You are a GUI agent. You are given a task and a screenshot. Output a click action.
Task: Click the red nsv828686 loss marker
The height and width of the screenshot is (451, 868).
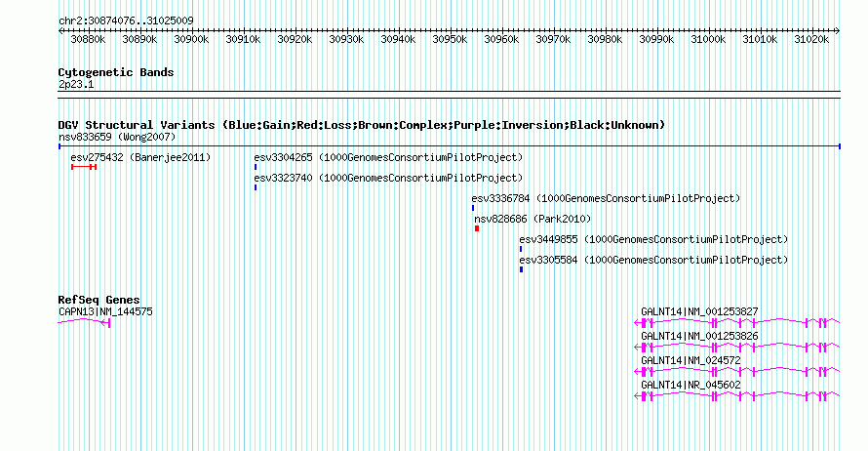tap(477, 228)
